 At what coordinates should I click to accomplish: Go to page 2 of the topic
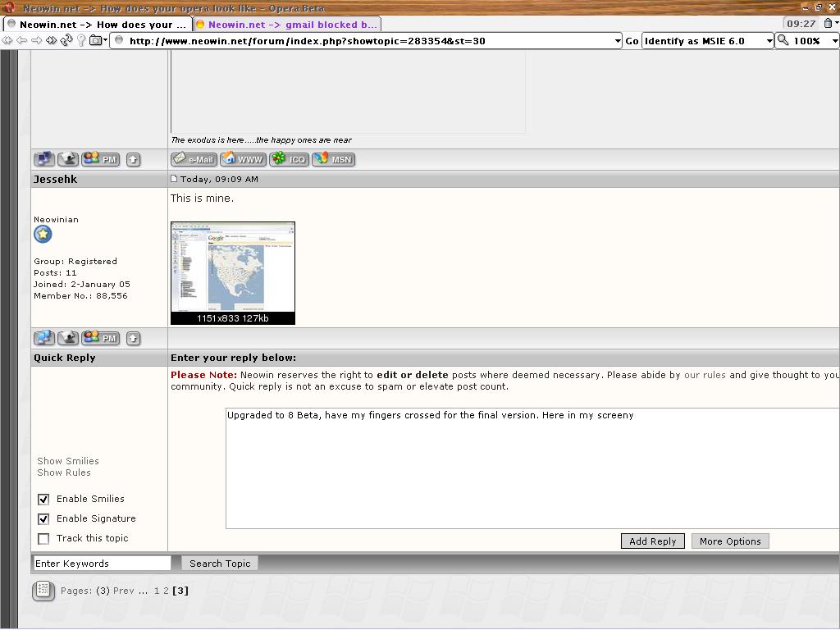(x=166, y=591)
